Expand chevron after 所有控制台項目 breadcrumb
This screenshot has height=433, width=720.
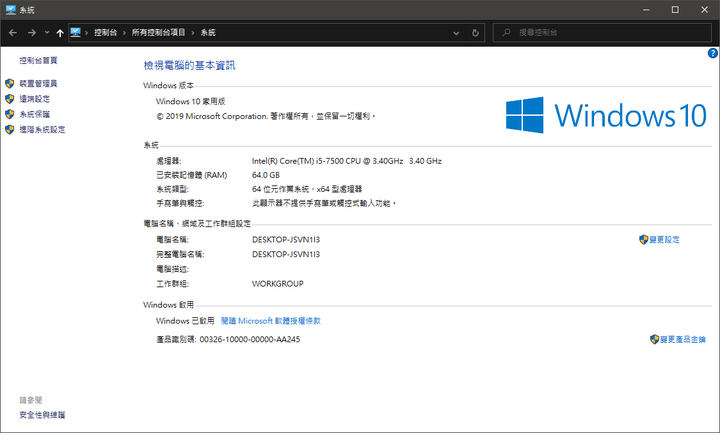click(193, 33)
